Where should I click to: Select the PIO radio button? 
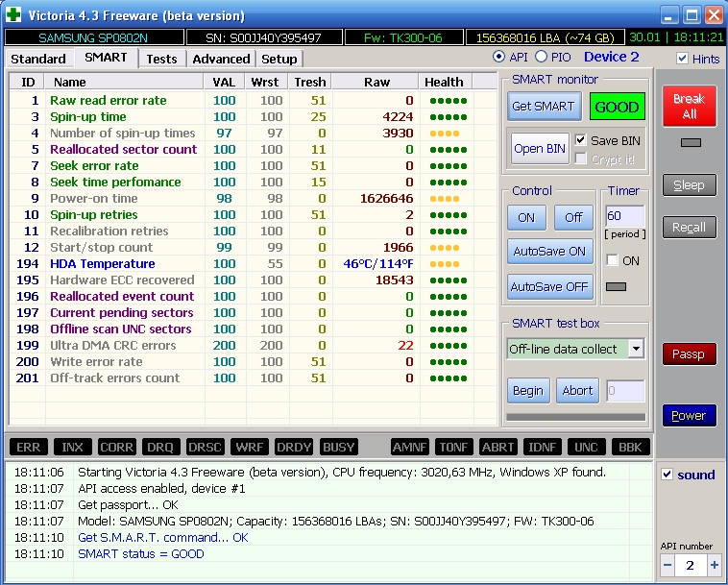pos(541,58)
